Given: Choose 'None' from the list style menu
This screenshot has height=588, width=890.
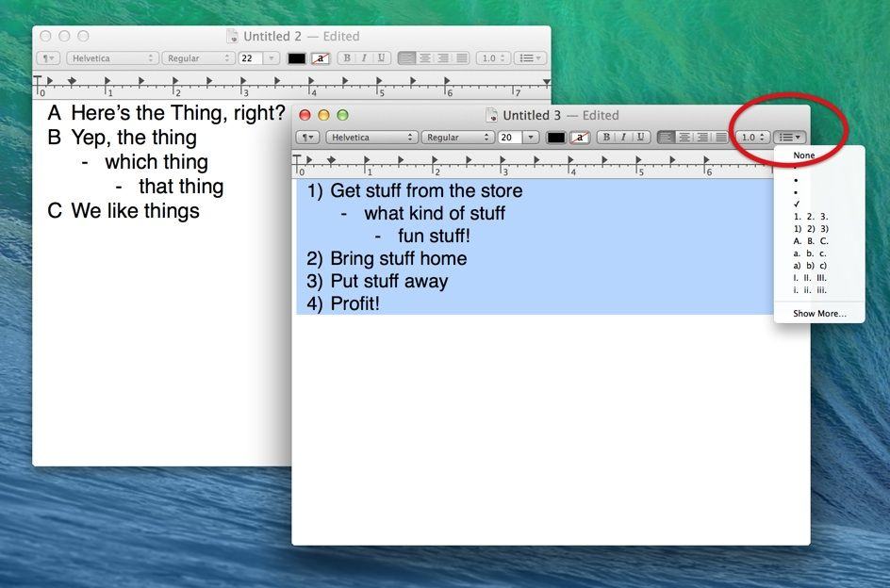Looking at the screenshot, I should [804, 155].
